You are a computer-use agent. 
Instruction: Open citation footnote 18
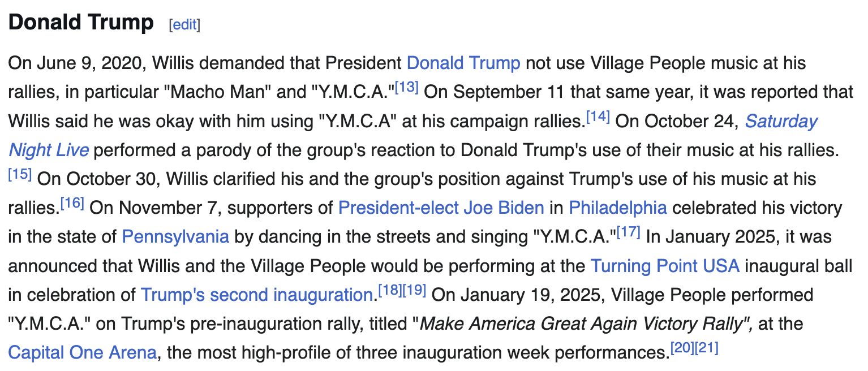[389, 291]
